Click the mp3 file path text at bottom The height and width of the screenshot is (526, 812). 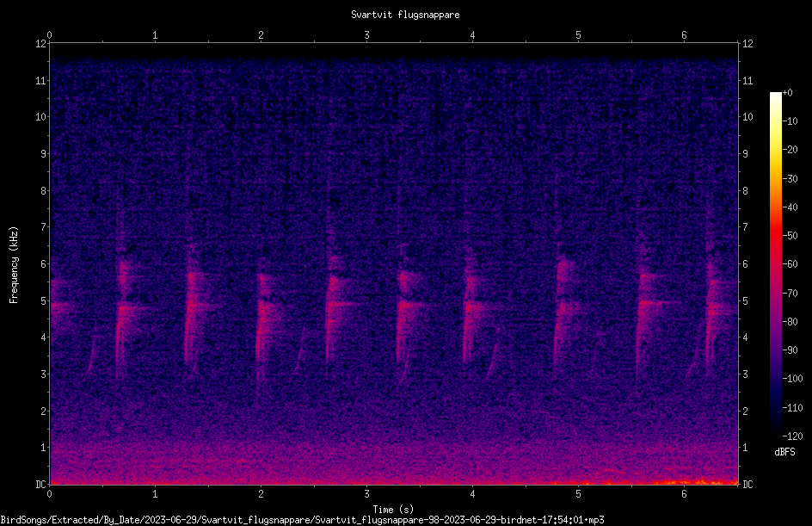point(303,520)
